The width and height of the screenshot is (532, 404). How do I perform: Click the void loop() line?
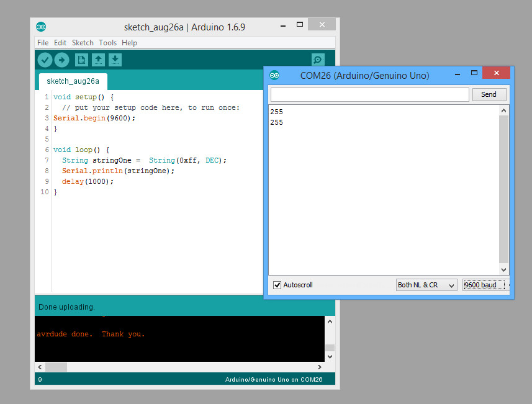point(81,150)
